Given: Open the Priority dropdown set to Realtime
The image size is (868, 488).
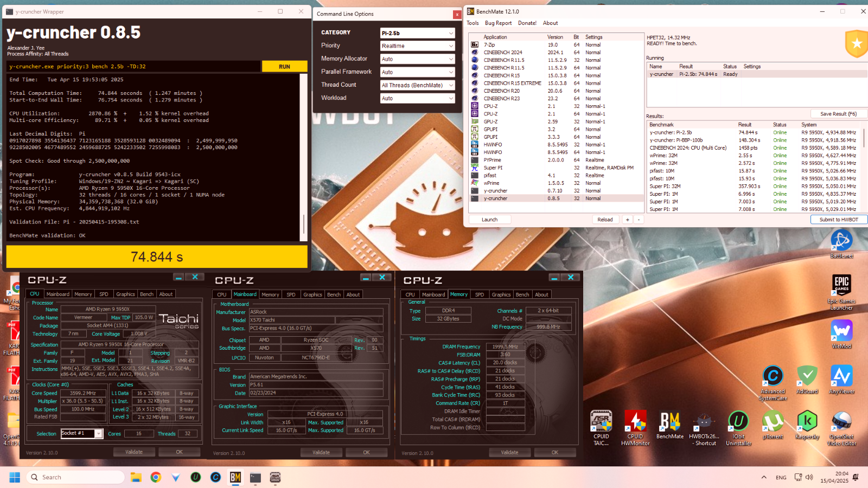Looking at the screenshot, I should [417, 46].
